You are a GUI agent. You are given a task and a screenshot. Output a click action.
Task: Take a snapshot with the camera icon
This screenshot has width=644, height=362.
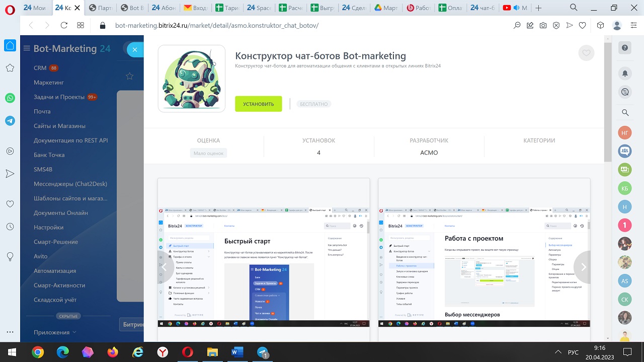[543, 25]
